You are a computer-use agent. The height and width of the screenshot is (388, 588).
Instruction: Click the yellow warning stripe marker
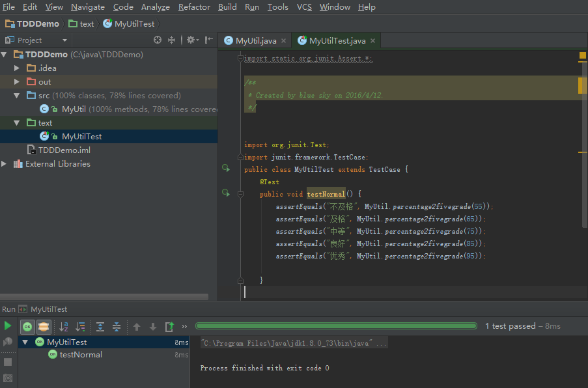(582, 85)
